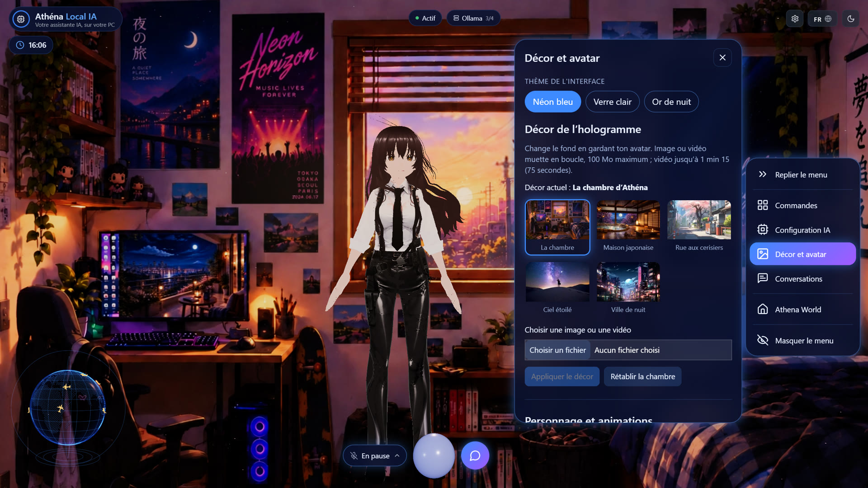
Task: Click Appliquer le décor button
Action: 562,376
